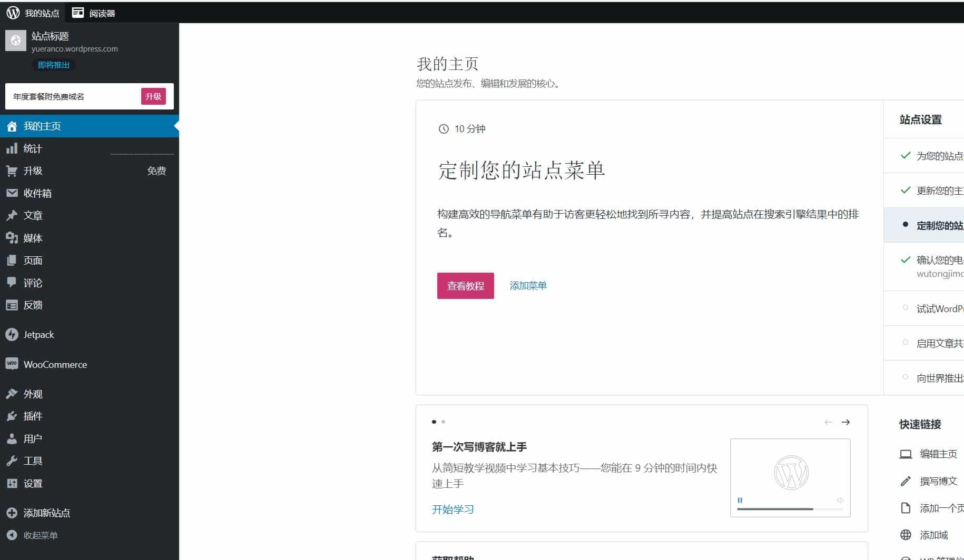
Task: Open Jetpack in the sidebar
Action: (90, 335)
